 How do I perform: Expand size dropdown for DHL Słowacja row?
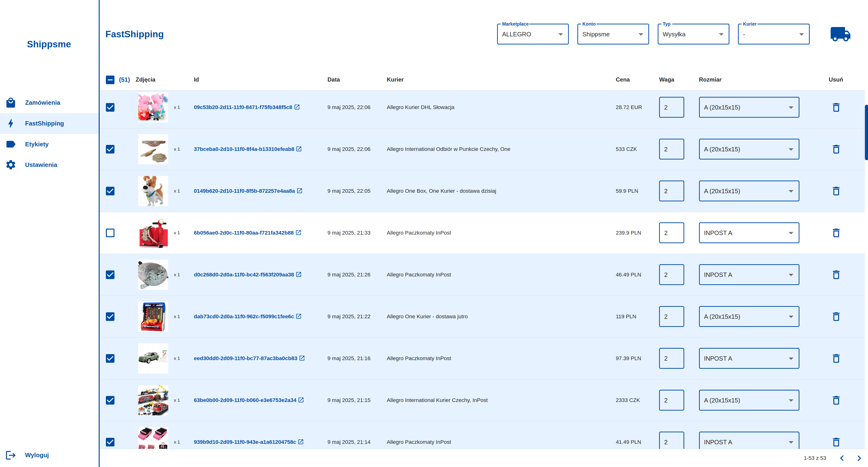click(x=749, y=107)
